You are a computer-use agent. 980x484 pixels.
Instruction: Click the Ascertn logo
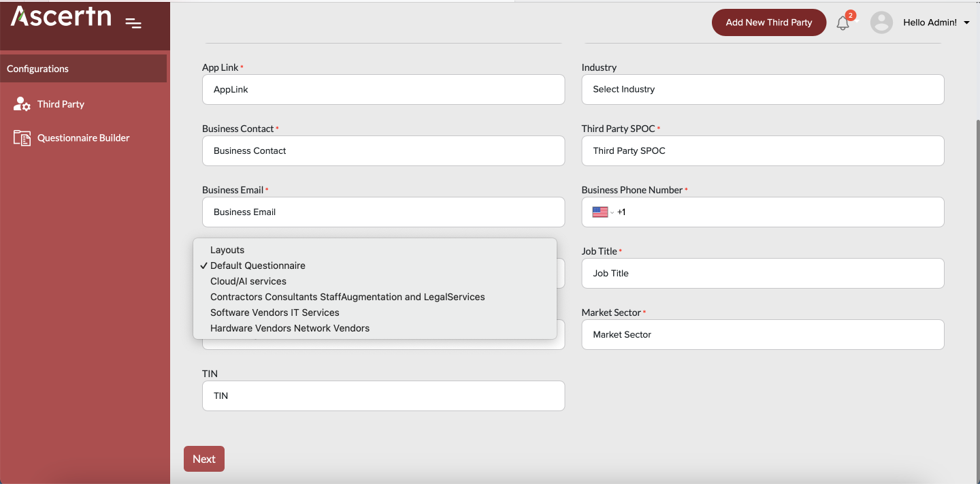61,17
